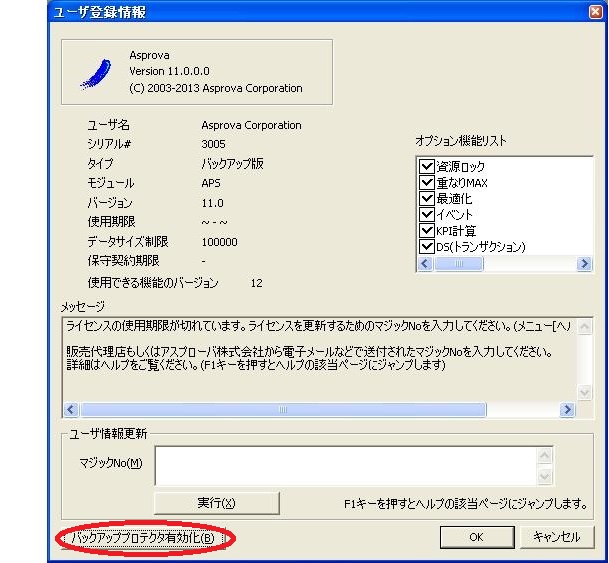Click 使用できる機能のバージョン value 12
This screenshot has width=609, height=563.
click(x=256, y=283)
